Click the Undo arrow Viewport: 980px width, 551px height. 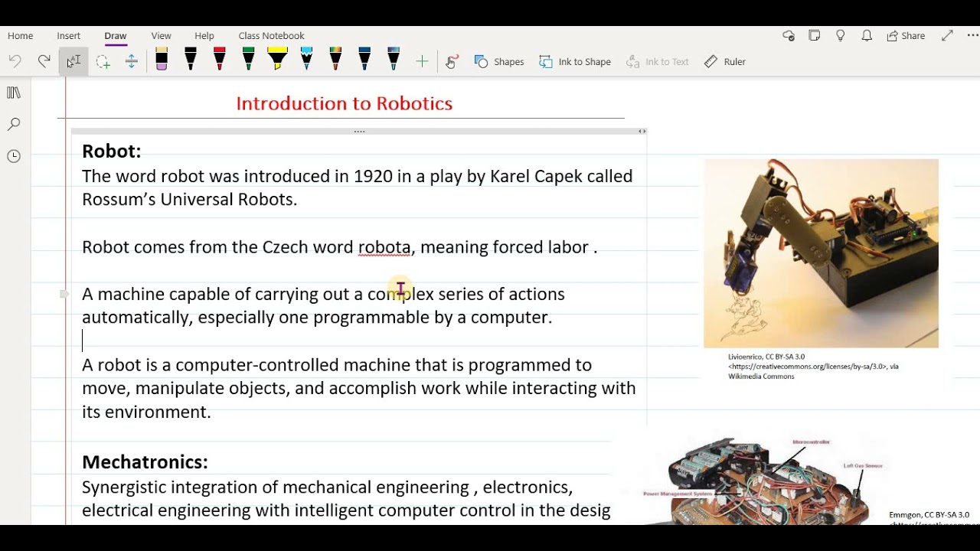15,61
